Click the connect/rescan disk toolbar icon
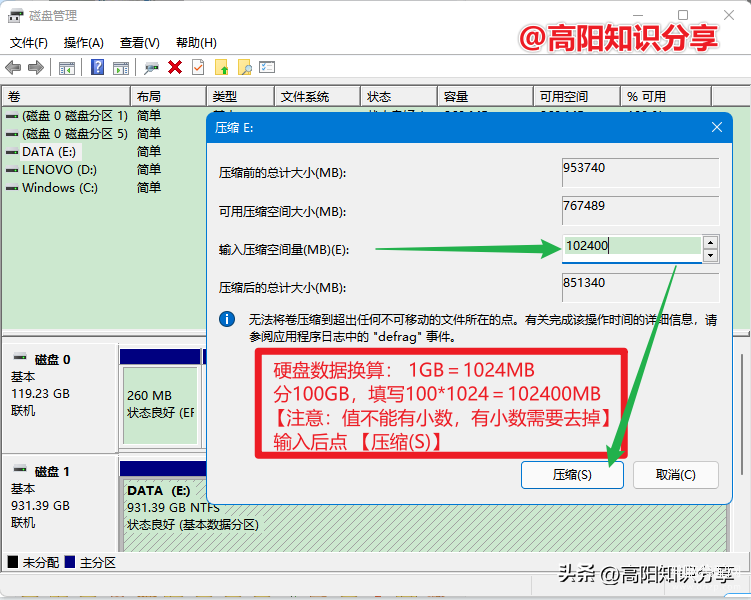 151,68
